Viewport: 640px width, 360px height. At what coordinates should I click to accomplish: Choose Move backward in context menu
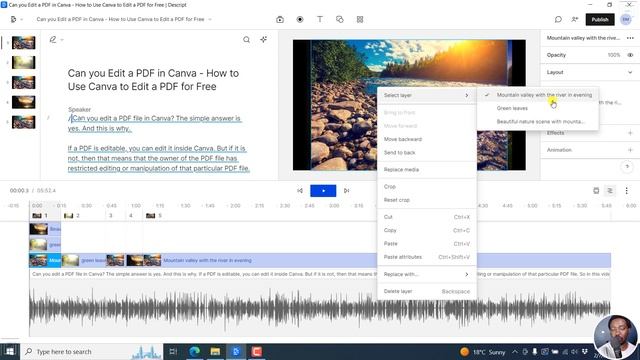(427, 139)
